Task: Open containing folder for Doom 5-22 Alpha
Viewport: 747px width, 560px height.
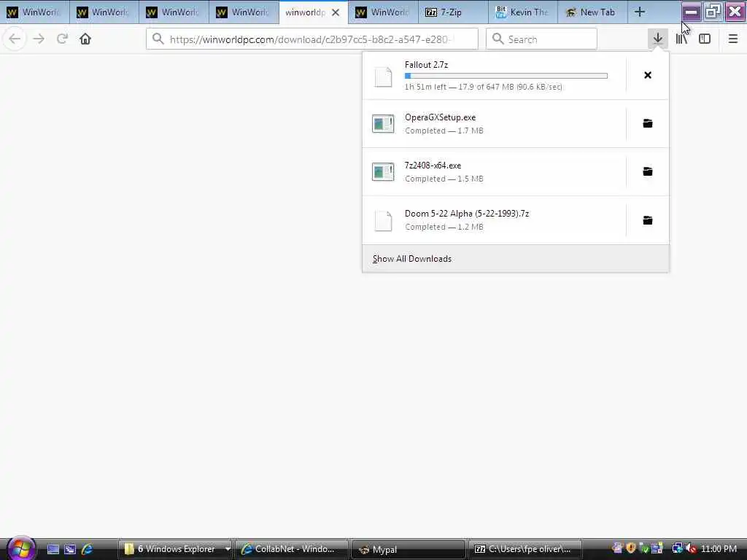Action: (648, 220)
